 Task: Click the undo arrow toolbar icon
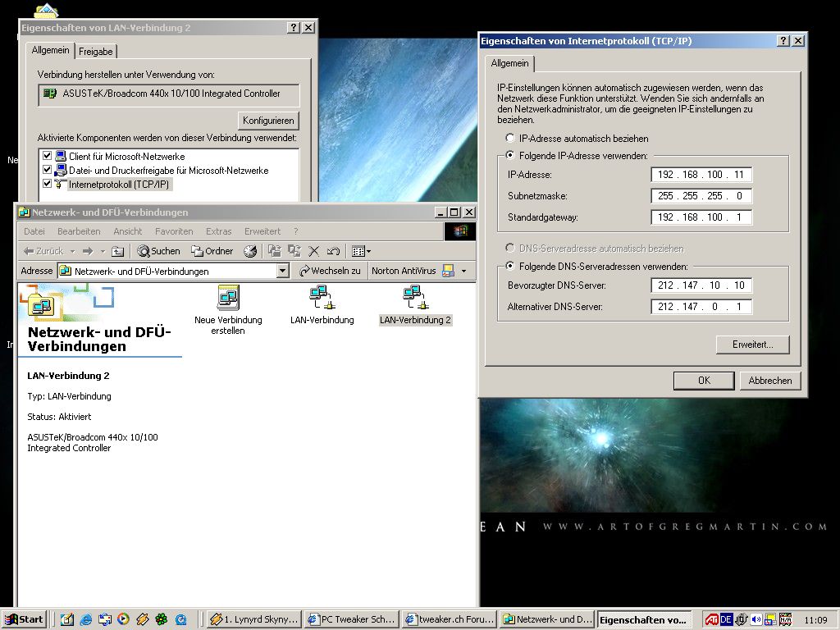click(333, 251)
